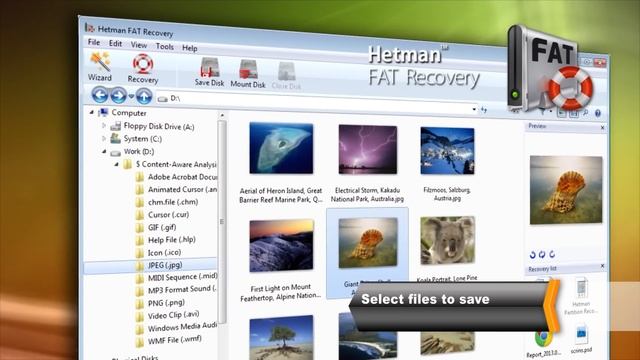The image size is (640, 360).
Task: Click the refresh icon beside address bar
Action: [x=484, y=109]
